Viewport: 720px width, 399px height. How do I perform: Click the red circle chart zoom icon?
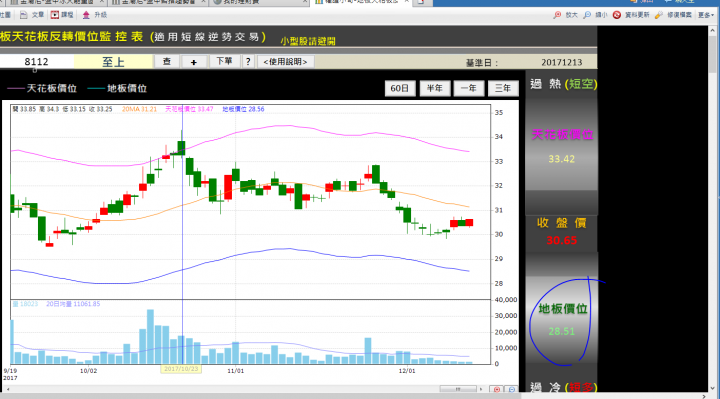click(x=496, y=389)
